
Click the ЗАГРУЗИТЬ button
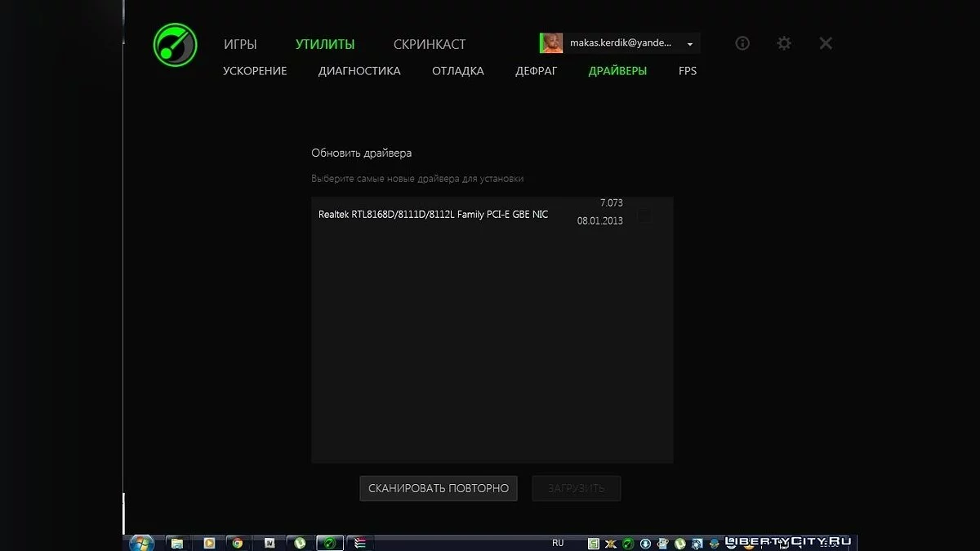click(576, 488)
